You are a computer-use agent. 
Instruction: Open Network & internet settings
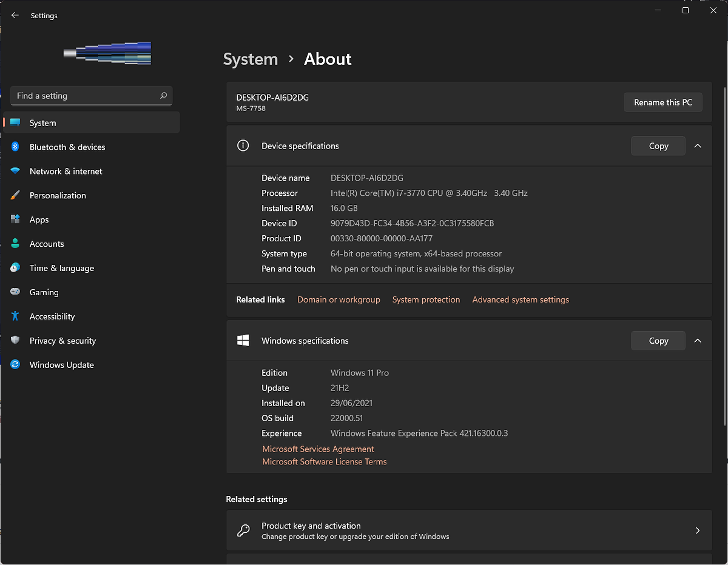tap(92, 172)
